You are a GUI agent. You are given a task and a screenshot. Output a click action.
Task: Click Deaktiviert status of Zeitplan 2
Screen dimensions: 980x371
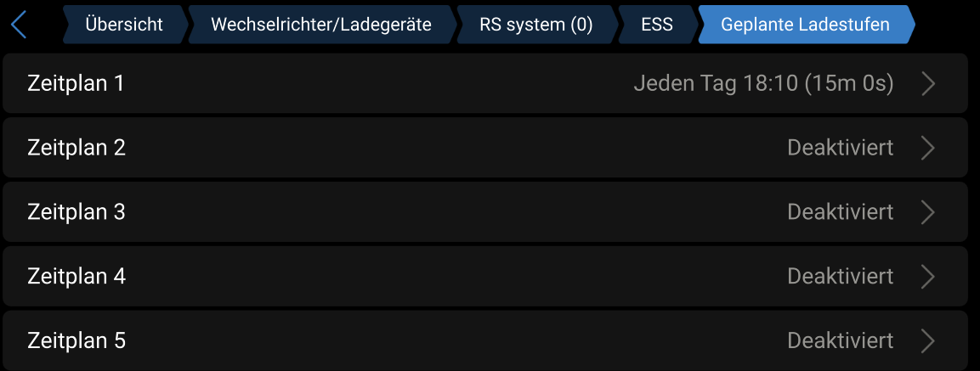840,148
